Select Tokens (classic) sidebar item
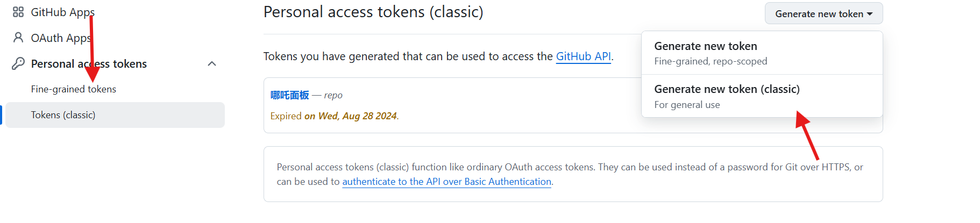The image size is (980, 223). tap(63, 115)
